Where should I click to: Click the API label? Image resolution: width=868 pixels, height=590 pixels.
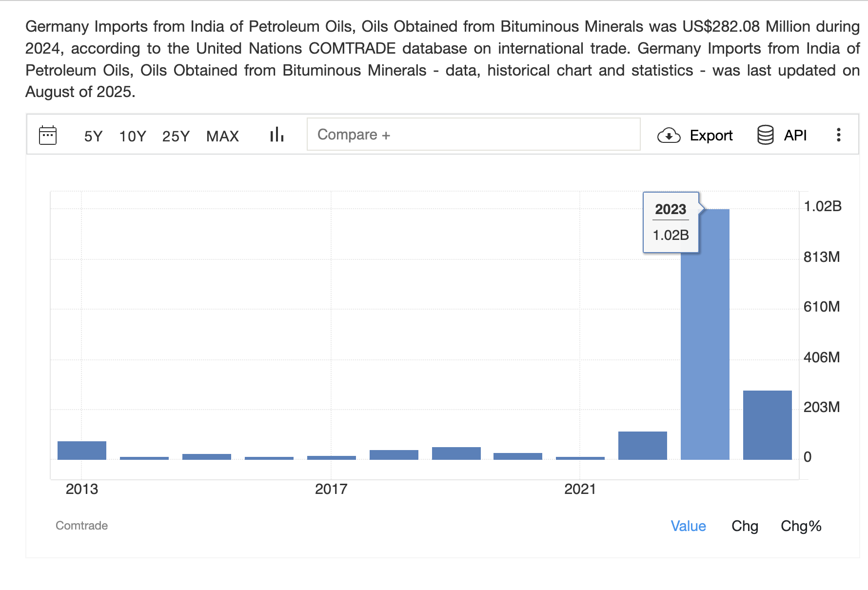click(x=795, y=136)
